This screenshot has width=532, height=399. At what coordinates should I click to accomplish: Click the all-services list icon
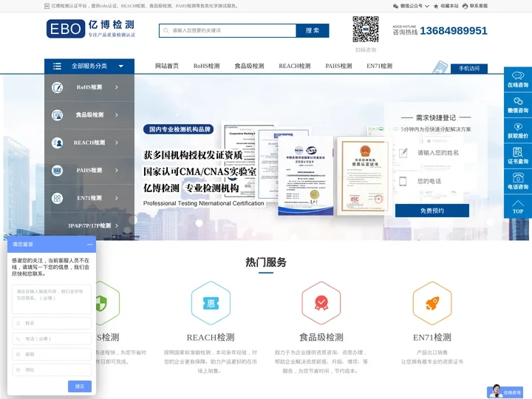coord(58,66)
